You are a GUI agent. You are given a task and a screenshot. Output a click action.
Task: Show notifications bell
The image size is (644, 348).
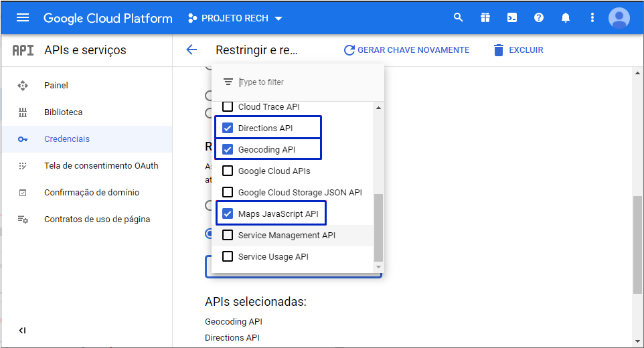tap(566, 18)
